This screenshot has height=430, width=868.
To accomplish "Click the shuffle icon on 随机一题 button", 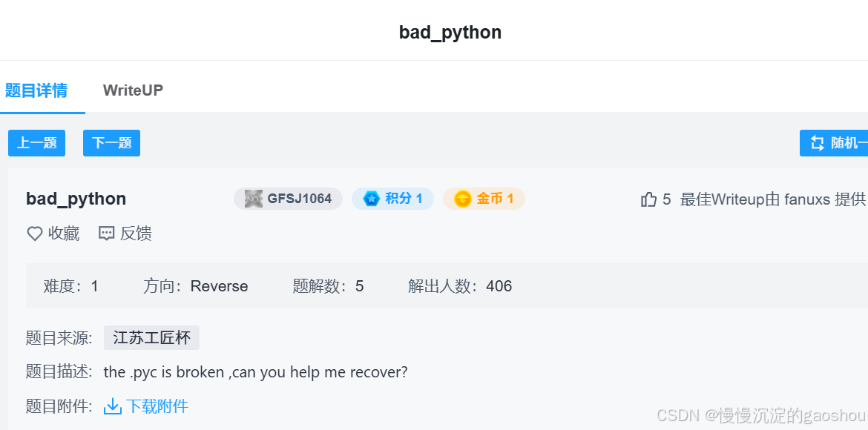I will point(816,142).
